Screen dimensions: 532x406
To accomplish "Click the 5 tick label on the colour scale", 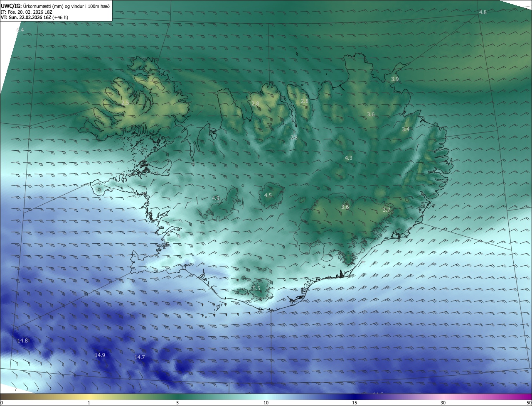I will [177, 403].
